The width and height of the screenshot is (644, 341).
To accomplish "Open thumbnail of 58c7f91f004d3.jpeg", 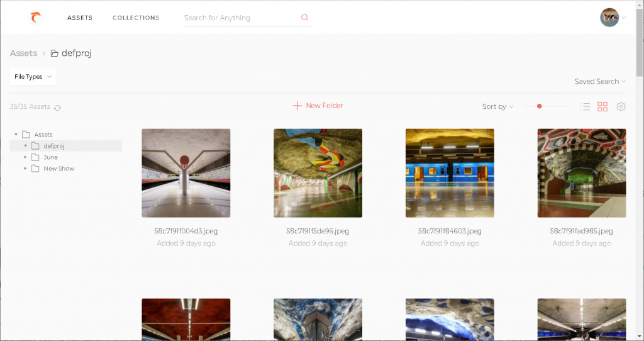I will pos(186,173).
